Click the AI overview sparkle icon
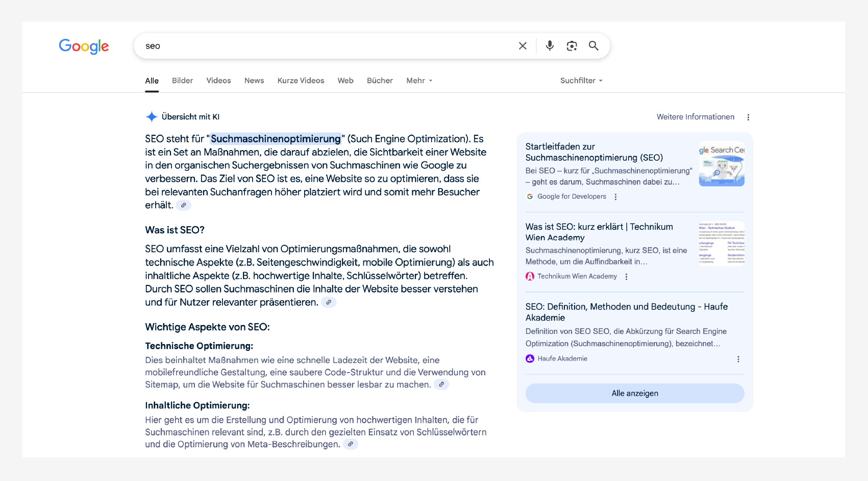868x481 pixels. pyautogui.click(x=152, y=117)
